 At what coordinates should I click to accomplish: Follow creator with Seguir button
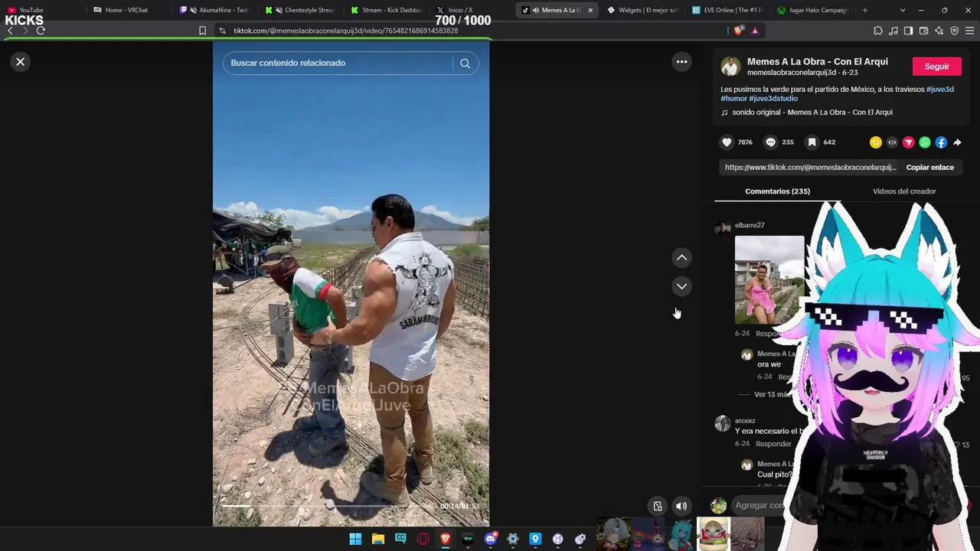coord(936,67)
